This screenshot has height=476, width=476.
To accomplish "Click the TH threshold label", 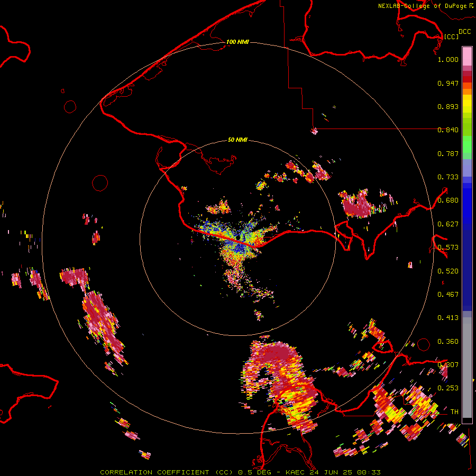I will pos(454,412).
